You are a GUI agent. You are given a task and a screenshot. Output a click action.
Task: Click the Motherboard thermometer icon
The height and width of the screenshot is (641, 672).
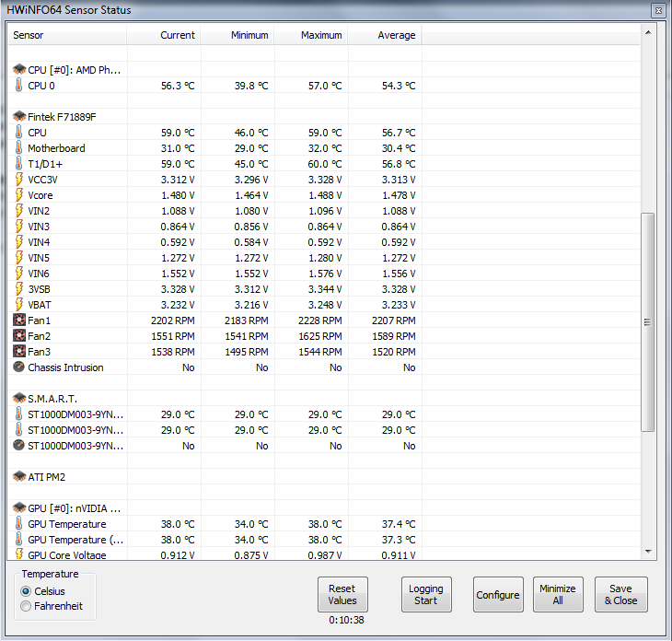(18, 147)
